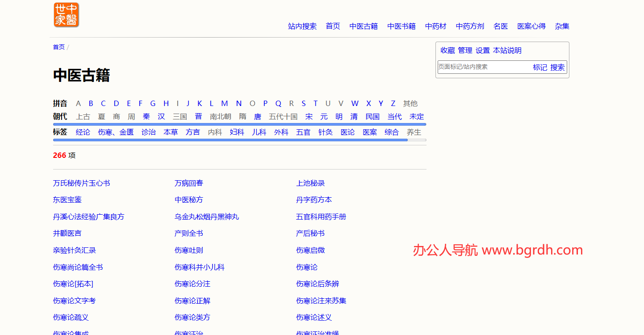Open 医案心得 navigation link
The image size is (644, 335).
point(531,26)
